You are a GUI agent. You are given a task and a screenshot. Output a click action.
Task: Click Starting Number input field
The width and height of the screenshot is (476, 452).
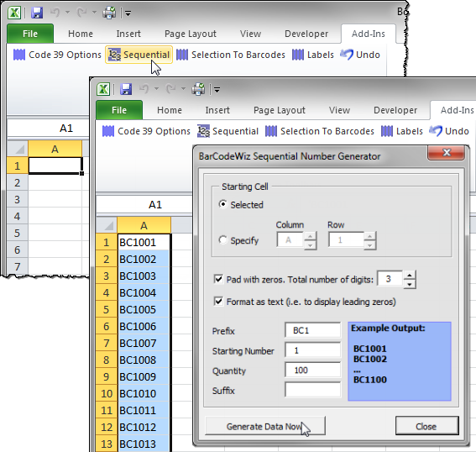312,350
